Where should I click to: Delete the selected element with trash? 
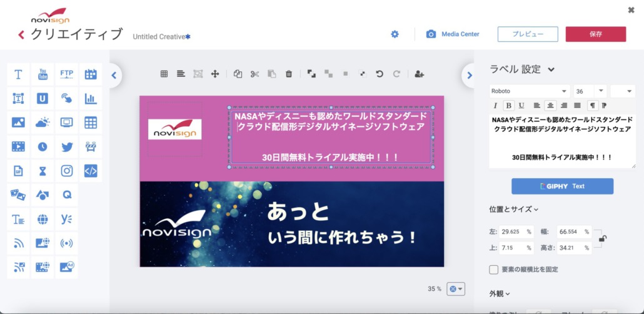coord(289,74)
